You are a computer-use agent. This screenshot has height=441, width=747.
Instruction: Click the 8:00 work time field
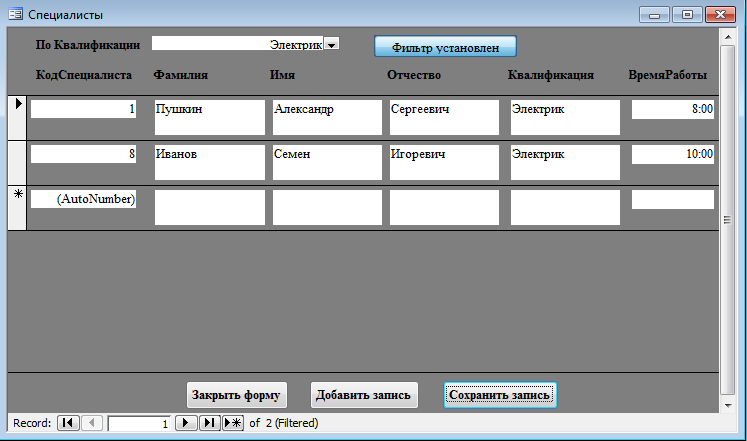tap(673, 109)
